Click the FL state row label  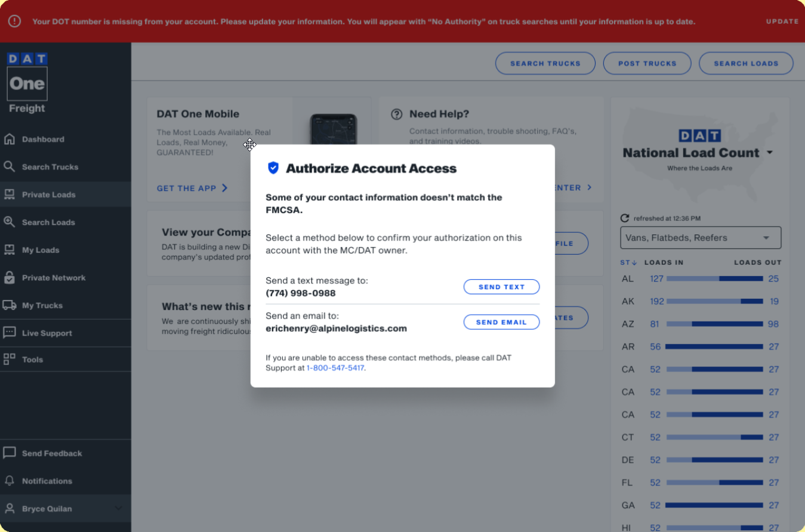[627, 482]
